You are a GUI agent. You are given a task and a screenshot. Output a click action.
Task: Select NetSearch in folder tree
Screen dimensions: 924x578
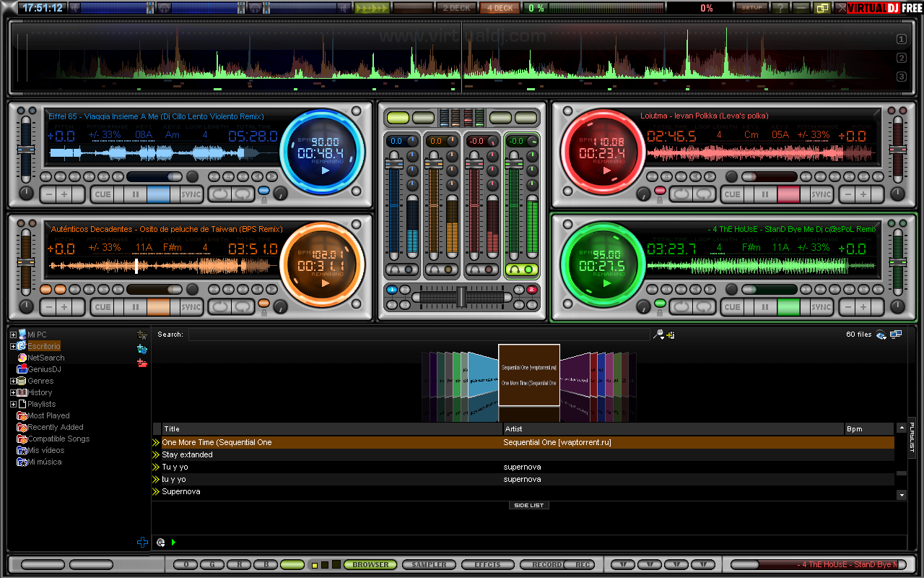45,358
